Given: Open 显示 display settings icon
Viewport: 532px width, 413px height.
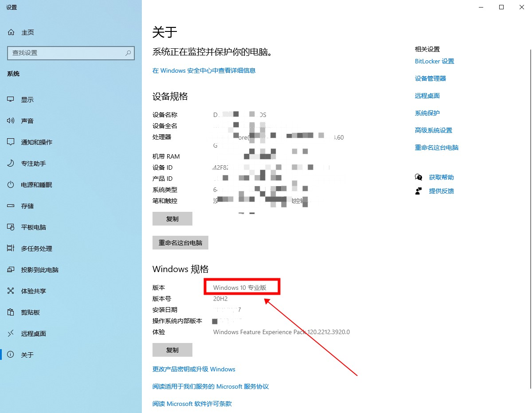Looking at the screenshot, I should [x=11, y=100].
